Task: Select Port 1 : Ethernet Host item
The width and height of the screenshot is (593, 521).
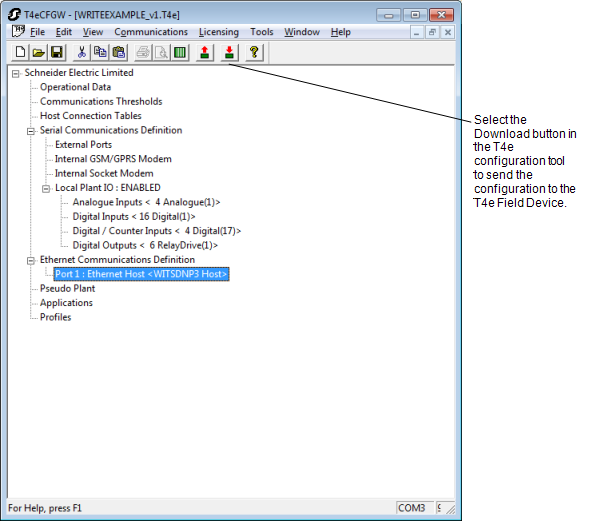Action: click(141, 274)
